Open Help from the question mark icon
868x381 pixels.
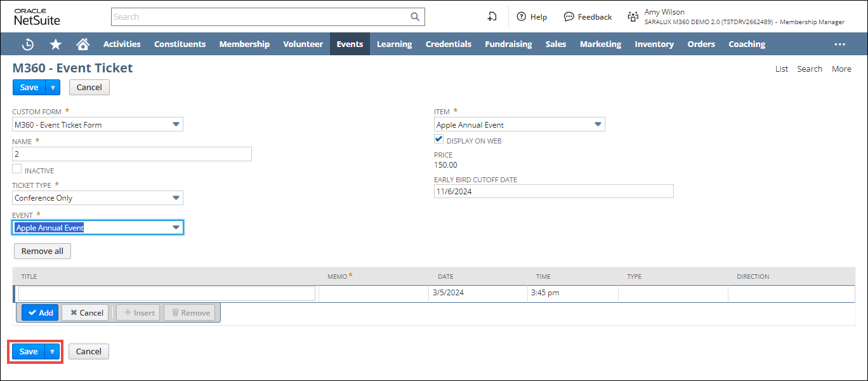point(522,17)
